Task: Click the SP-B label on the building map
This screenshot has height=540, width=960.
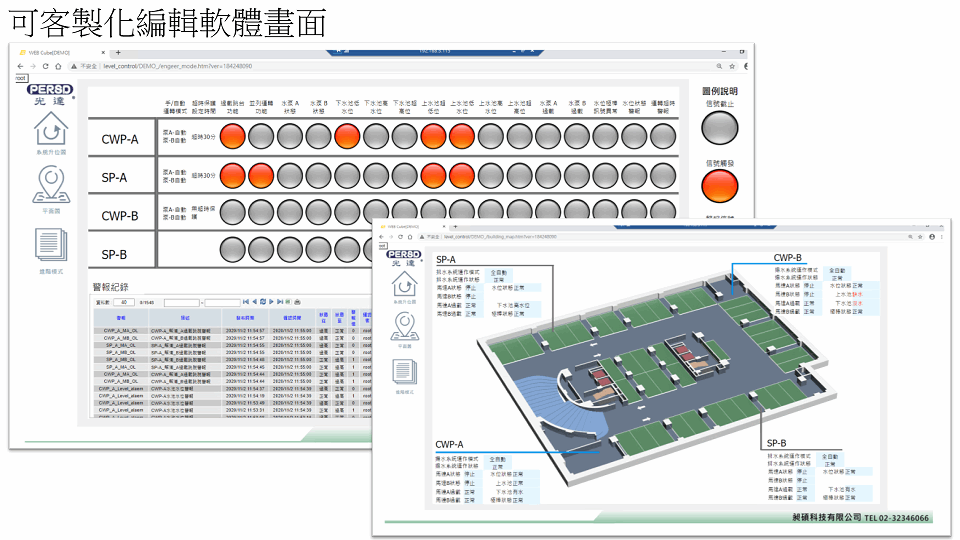Action: click(776, 442)
